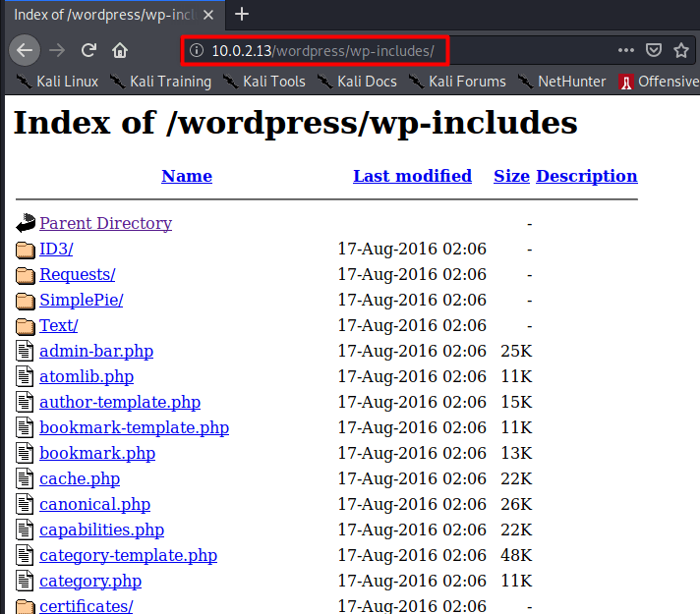Bookmark this page with star icon
Image resolution: width=700 pixels, height=614 pixels.
[681, 50]
